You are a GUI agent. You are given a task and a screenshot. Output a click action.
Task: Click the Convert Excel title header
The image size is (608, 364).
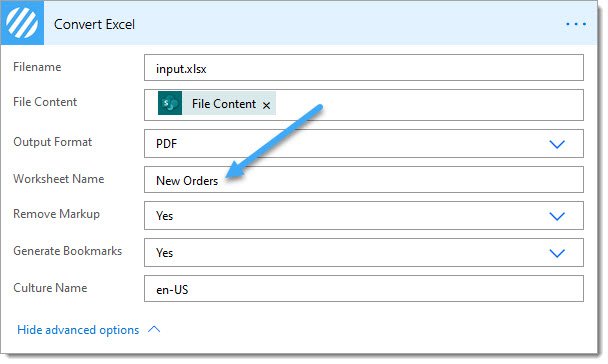point(94,24)
